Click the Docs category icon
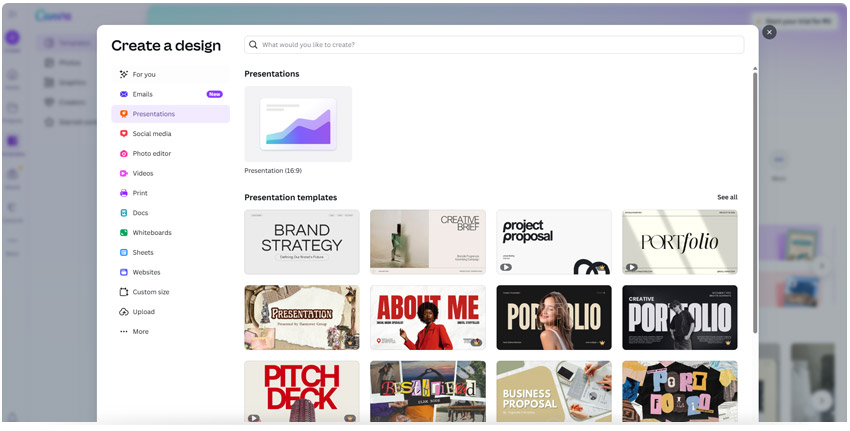 [124, 213]
